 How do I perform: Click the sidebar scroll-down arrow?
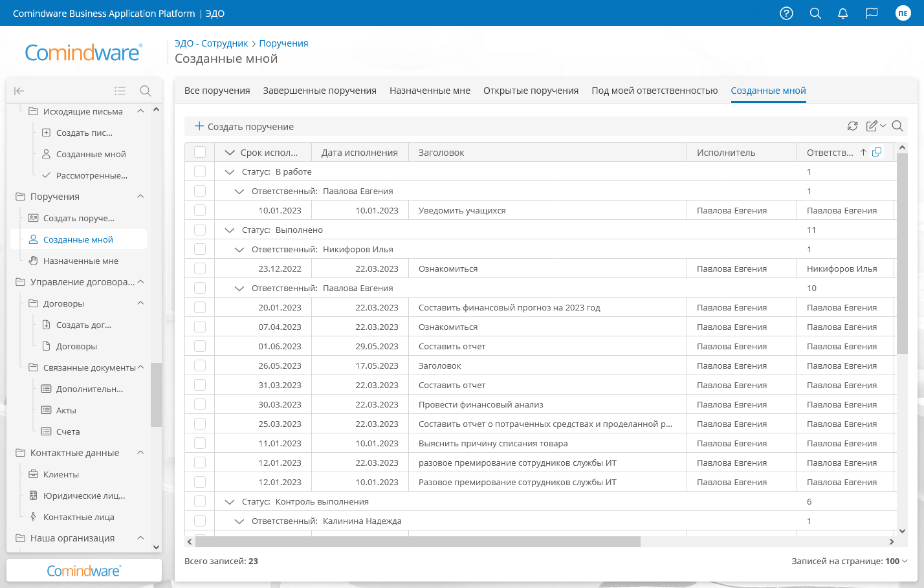156,547
